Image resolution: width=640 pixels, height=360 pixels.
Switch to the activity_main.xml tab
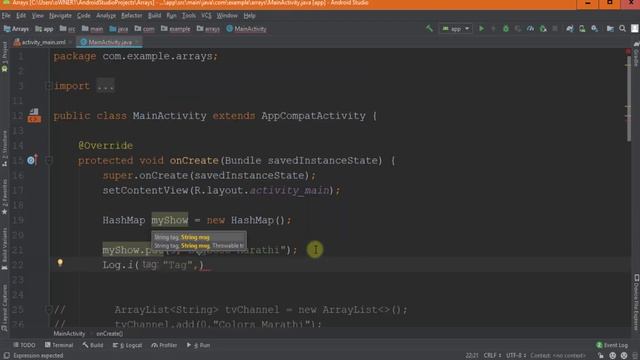42,42
